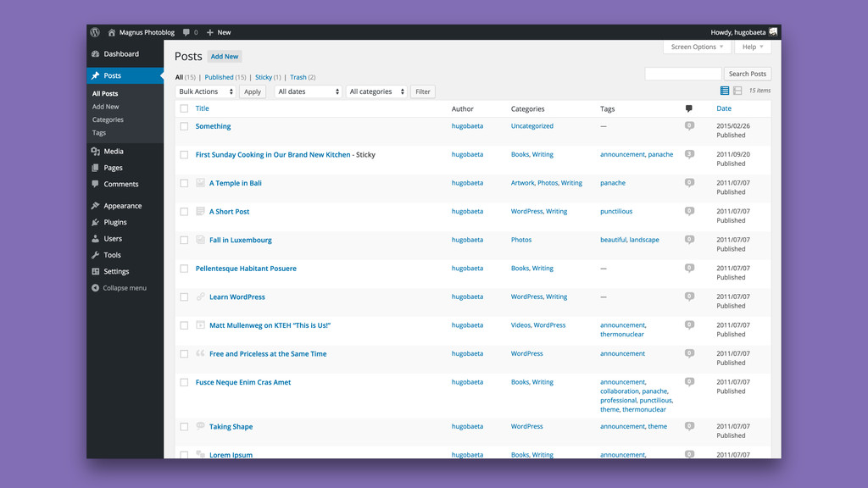868x488 pixels.
Task: Click image format icon of A Temple in Bali
Action: point(200,183)
